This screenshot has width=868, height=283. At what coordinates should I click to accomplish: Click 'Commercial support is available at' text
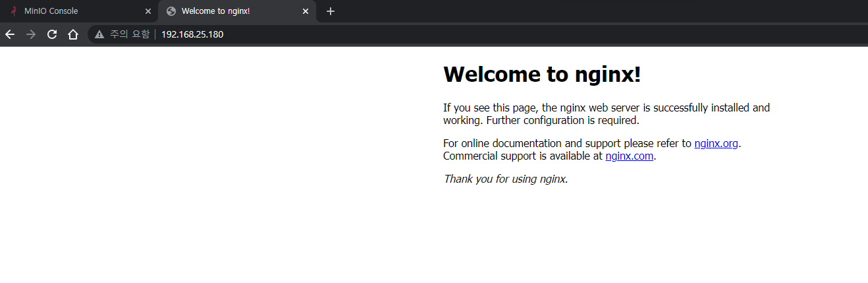pyautogui.click(x=523, y=156)
